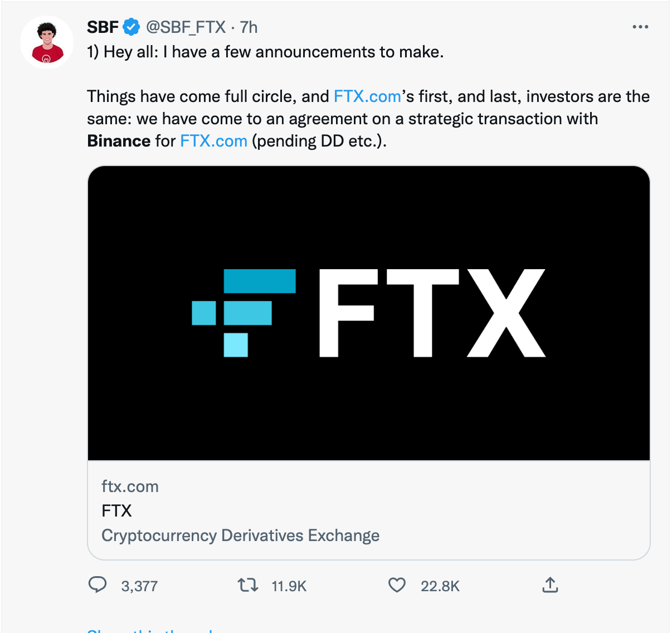Click the 11.9K retweet count
This screenshot has width=672, height=633.
click(x=289, y=586)
